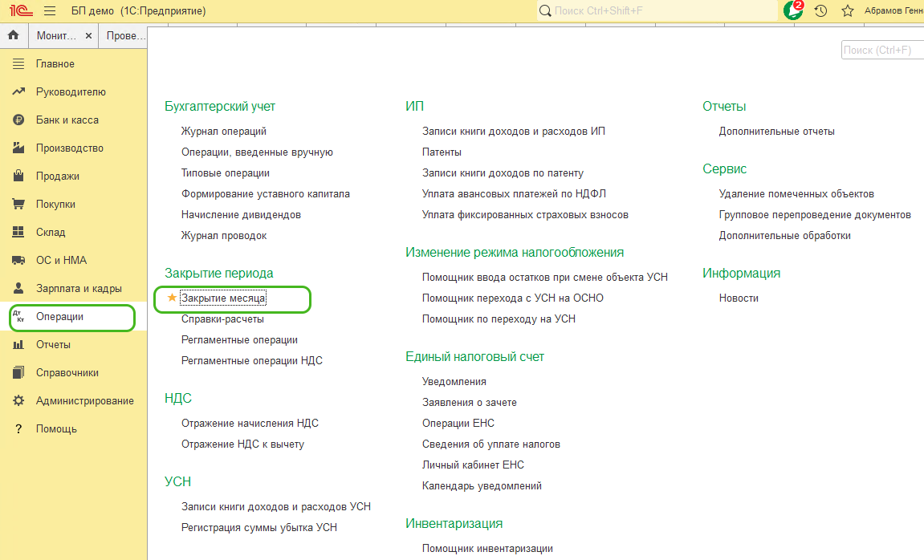Open Помощник перехода с УСН на ОСНО
The width and height of the screenshot is (924, 560).
click(x=513, y=298)
